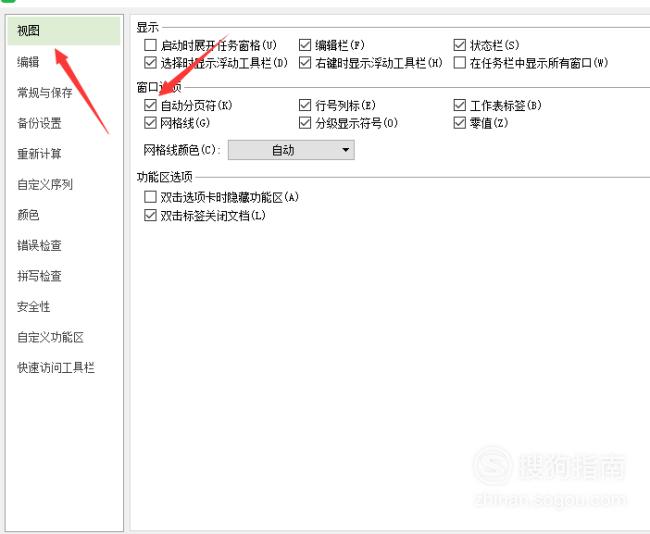Open the 自定义序列 category
This screenshot has width=650, height=534.
[x=45, y=184]
